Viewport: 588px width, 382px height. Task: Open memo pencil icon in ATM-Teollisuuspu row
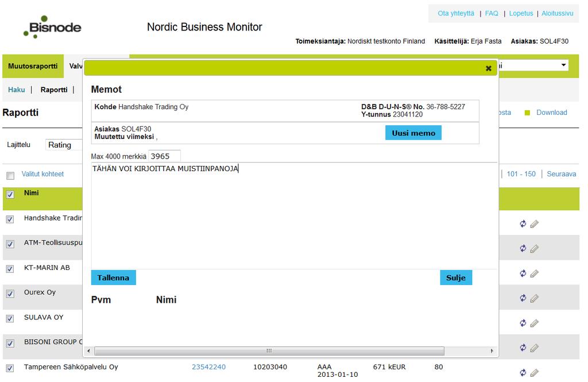tap(535, 249)
